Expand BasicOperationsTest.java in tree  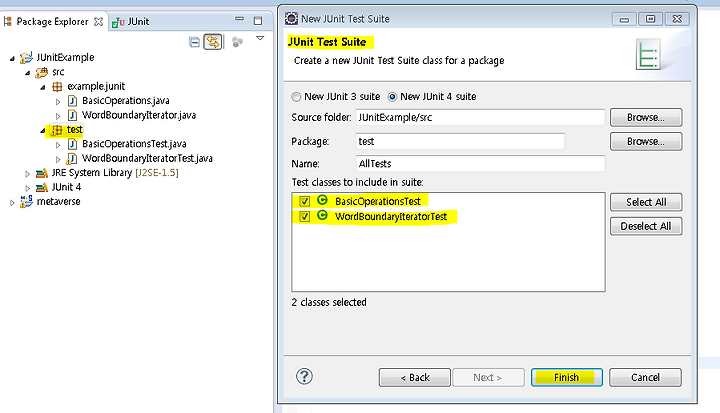(x=58, y=145)
